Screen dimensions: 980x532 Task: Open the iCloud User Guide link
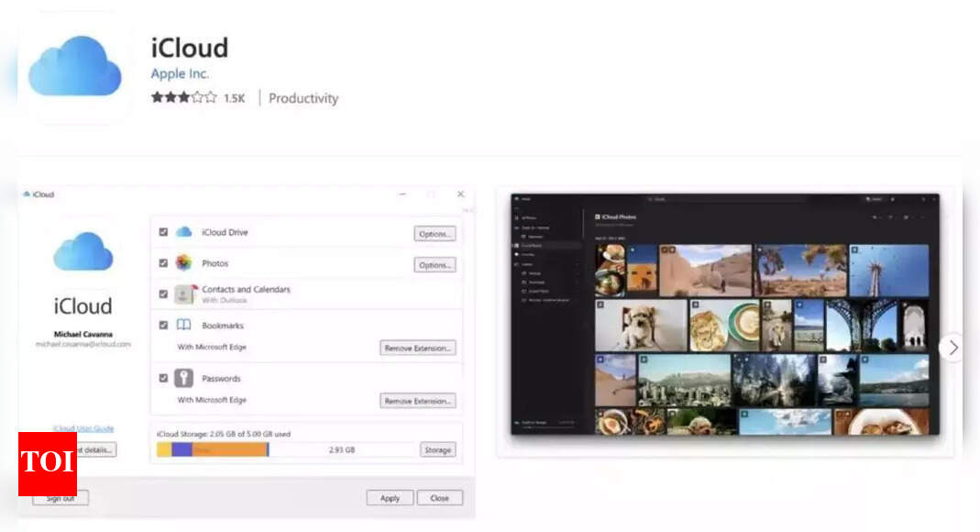pyautogui.click(x=81, y=427)
